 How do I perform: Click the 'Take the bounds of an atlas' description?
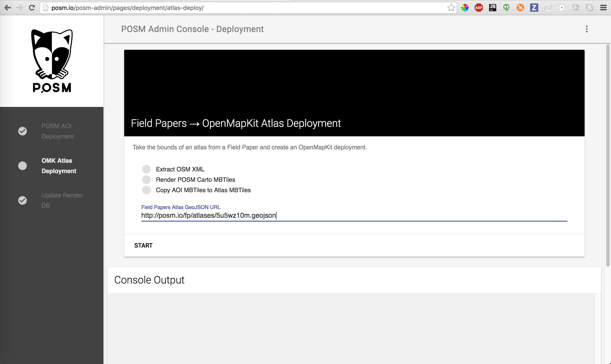click(250, 147)
